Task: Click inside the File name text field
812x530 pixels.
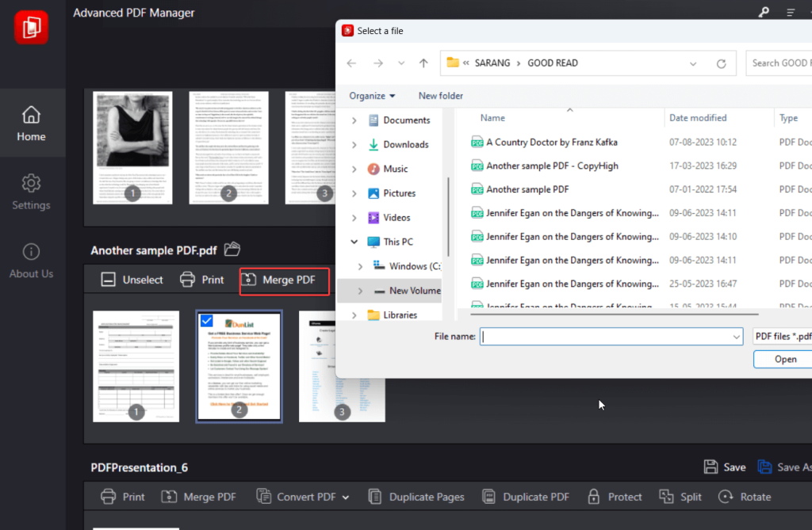Action: 607,337
